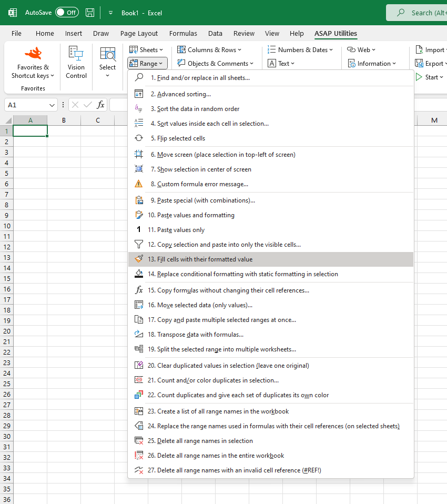This screenshot has width=447, height=504.
Task: Click the Clear duplicated values icon
Action: click(139, 366)
